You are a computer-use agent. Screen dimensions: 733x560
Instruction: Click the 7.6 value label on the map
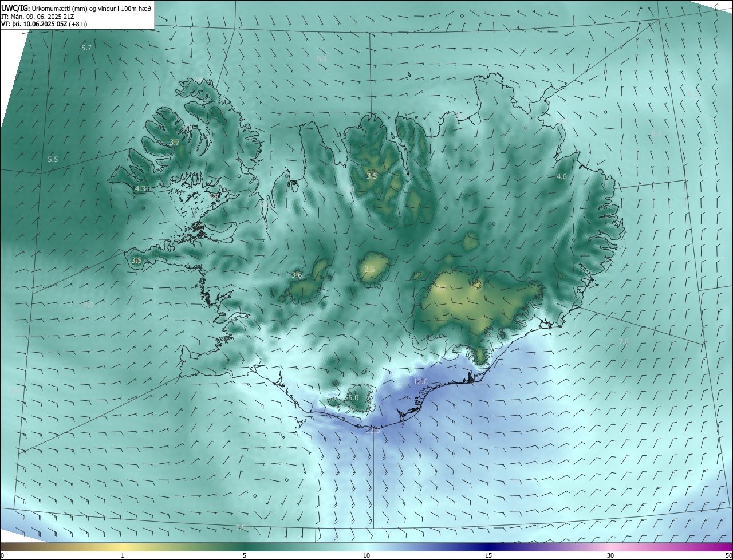tap(624, 341)
